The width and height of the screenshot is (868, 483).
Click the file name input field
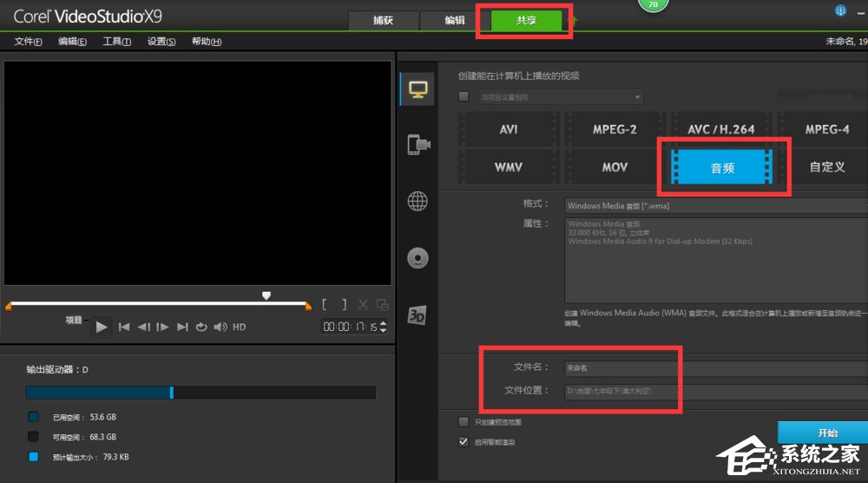click(716, 367)
